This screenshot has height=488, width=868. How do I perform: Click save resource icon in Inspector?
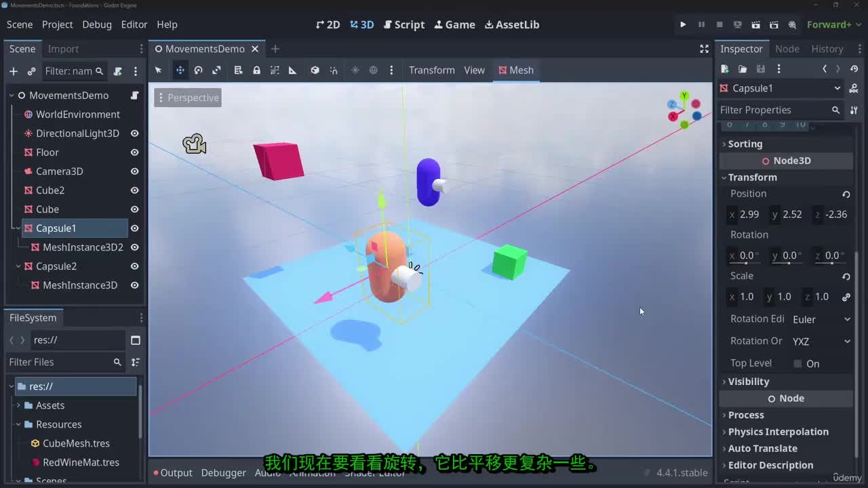[x=761, y=68]
